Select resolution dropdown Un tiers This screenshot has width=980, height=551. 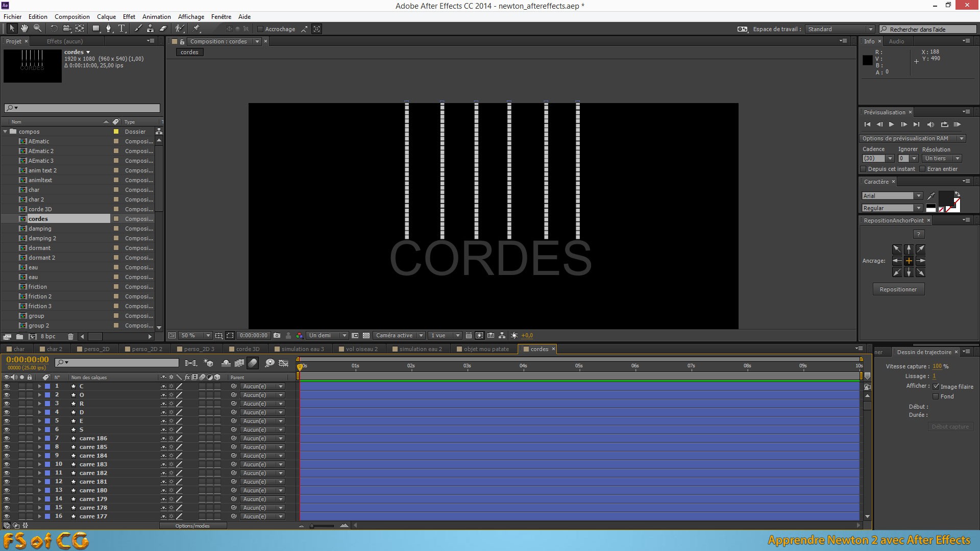coord(942,158)
